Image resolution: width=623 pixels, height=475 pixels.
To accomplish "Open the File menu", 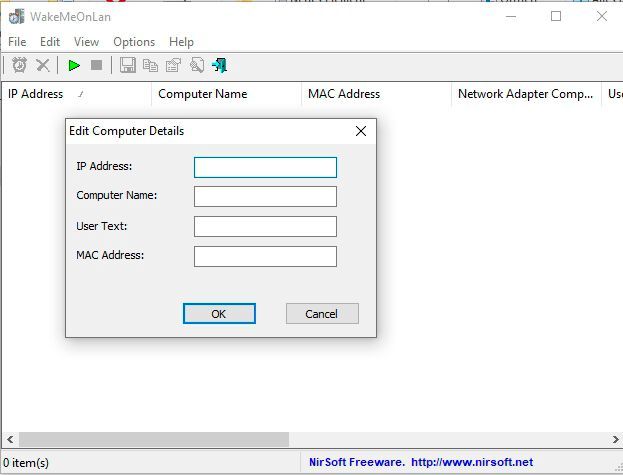I will tap(17, 42).
